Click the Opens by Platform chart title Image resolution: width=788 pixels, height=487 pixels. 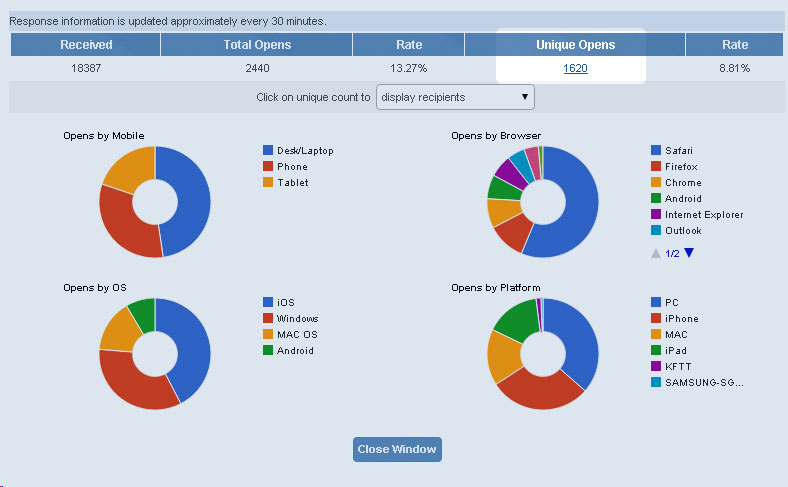496,288
